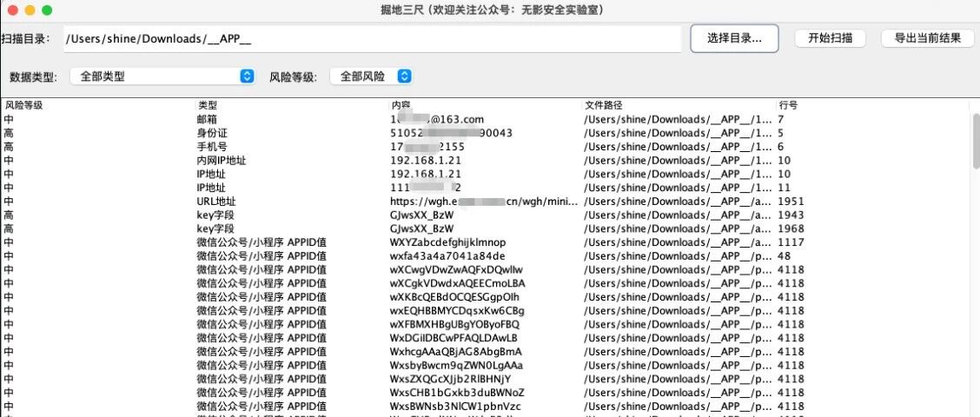Click line number 1117 cell
980x417 pixels.
click(x=791, y=242)
